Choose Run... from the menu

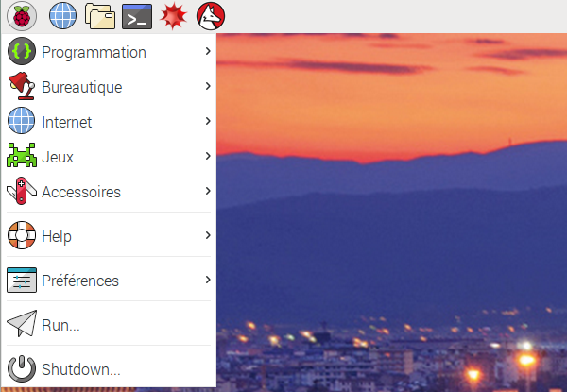click(x=109, y=324)
